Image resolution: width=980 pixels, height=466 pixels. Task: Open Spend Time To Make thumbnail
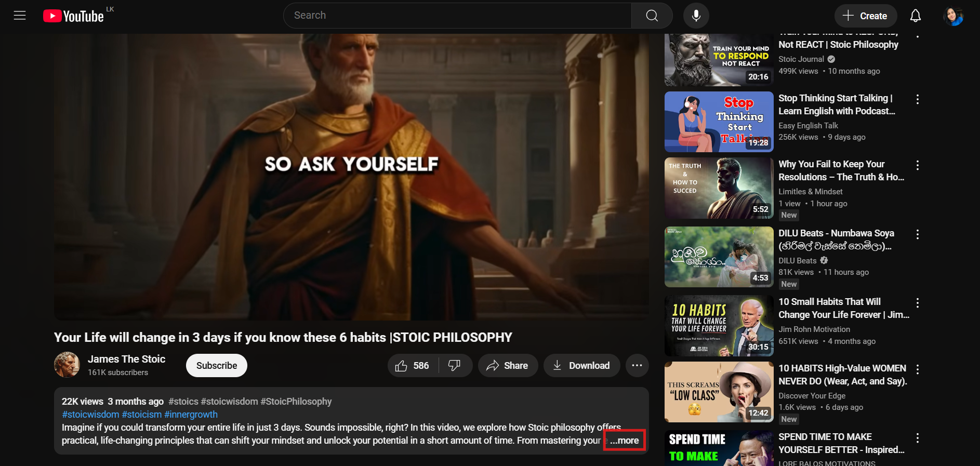[719, 448]
